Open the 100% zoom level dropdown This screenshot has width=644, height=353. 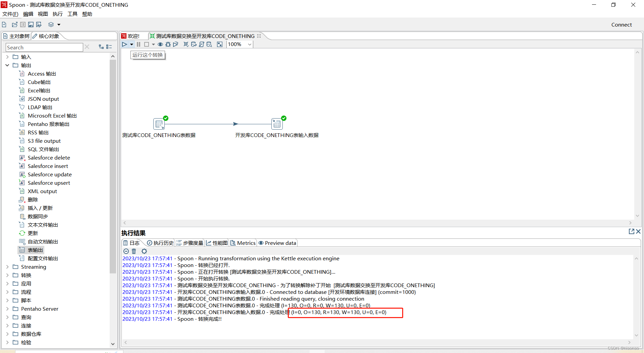(250, 44)
